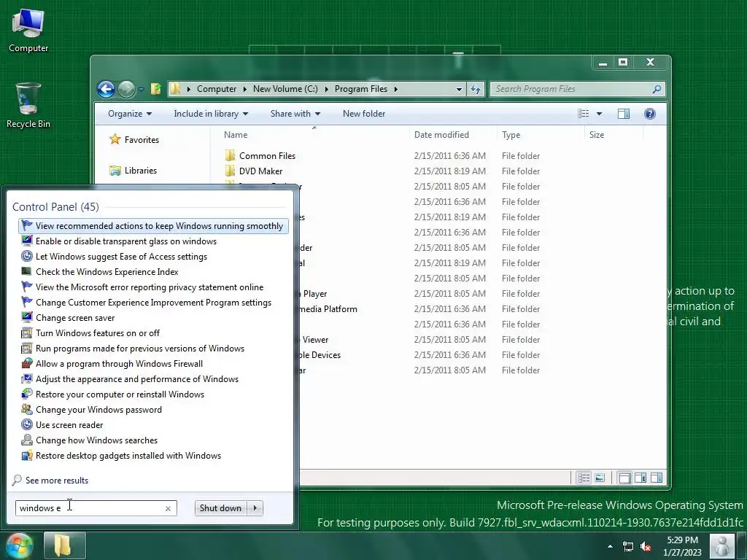Select Libraries in the navigation pane
This screenshot has width=747, height=560.
pos(133,171)
